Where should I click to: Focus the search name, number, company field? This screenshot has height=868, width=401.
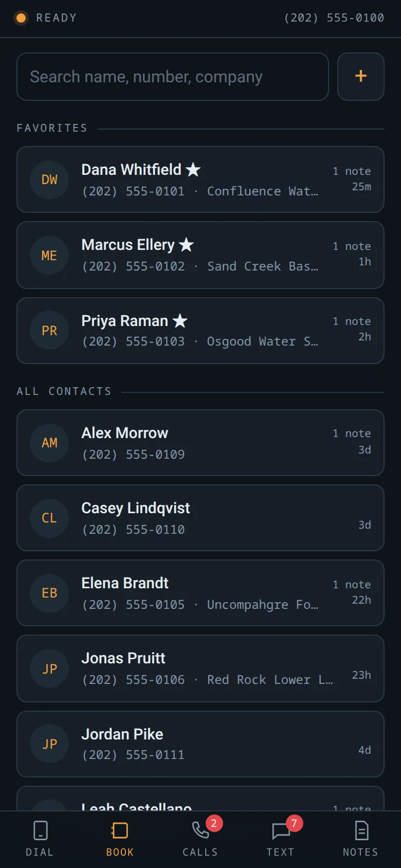(173, 77)
